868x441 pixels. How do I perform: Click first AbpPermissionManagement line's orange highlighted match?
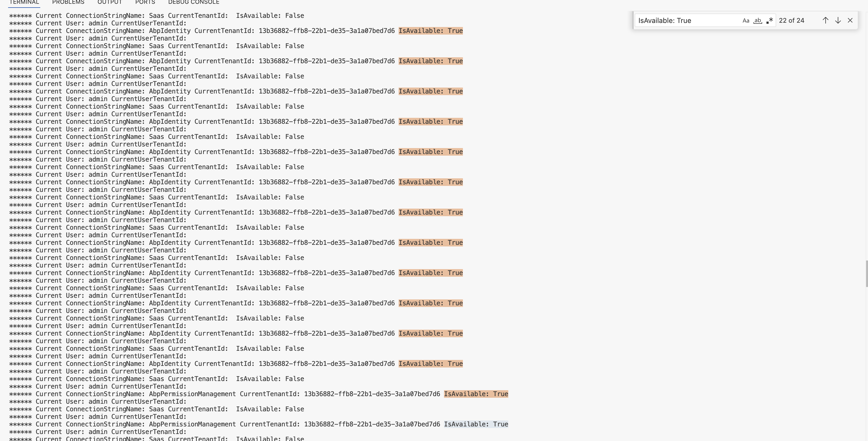tap(476, 394)
